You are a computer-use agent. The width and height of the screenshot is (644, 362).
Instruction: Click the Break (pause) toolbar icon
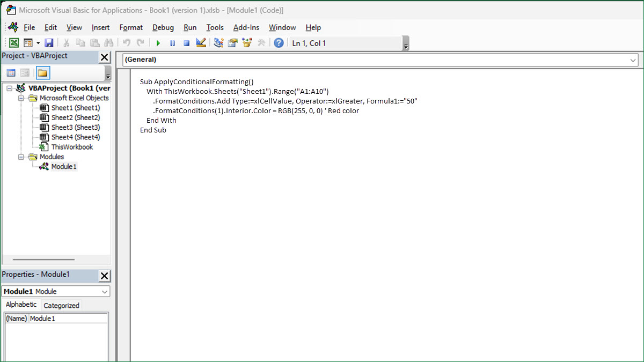point(172,43)
